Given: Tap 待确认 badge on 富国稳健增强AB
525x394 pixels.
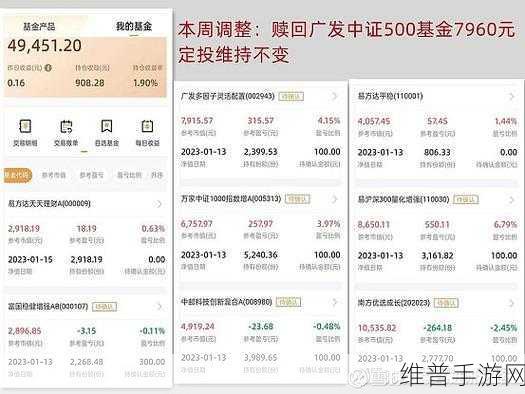Looking at the screenshot, I should pos(104,307).
